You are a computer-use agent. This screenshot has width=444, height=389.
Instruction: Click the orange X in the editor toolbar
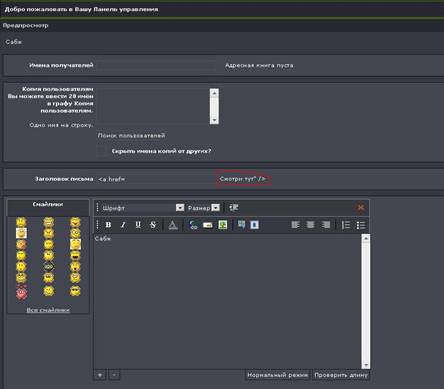[361, 207]
